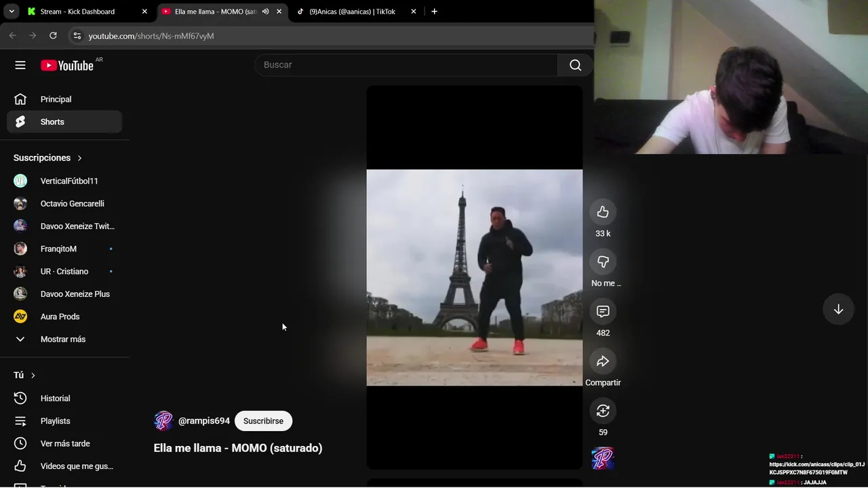Click the search magnifier button

click(x=575, y=65)
